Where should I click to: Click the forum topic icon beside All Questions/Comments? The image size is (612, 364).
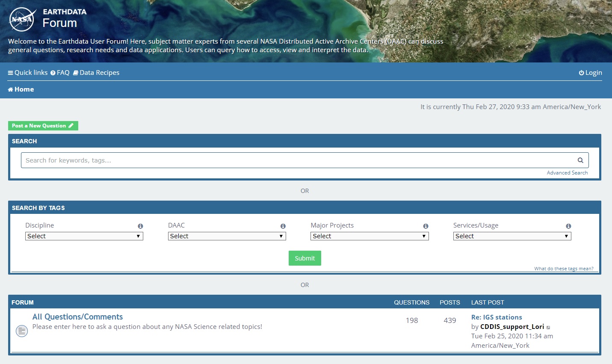[22, 331]
